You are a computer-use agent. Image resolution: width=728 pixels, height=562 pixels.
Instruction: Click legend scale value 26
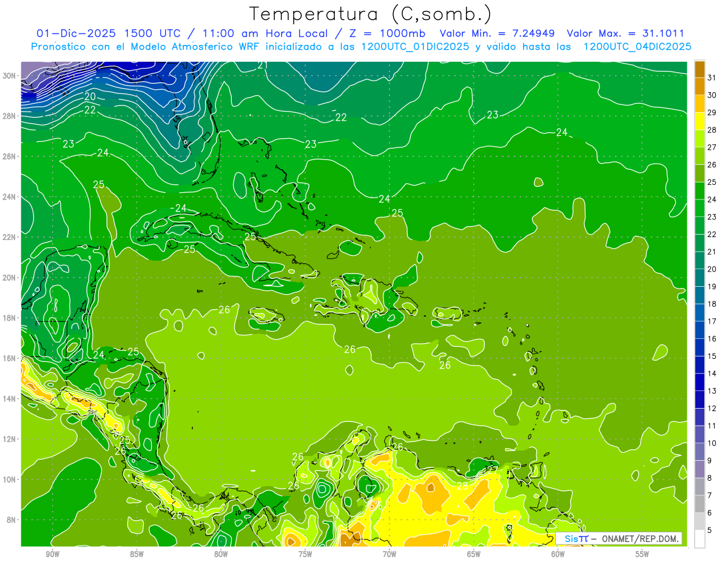(x=712, y=165)
